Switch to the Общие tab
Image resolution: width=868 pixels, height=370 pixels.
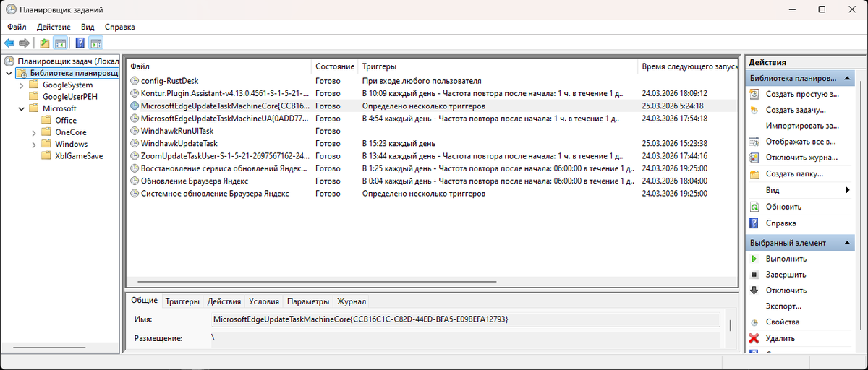point(144,301)
